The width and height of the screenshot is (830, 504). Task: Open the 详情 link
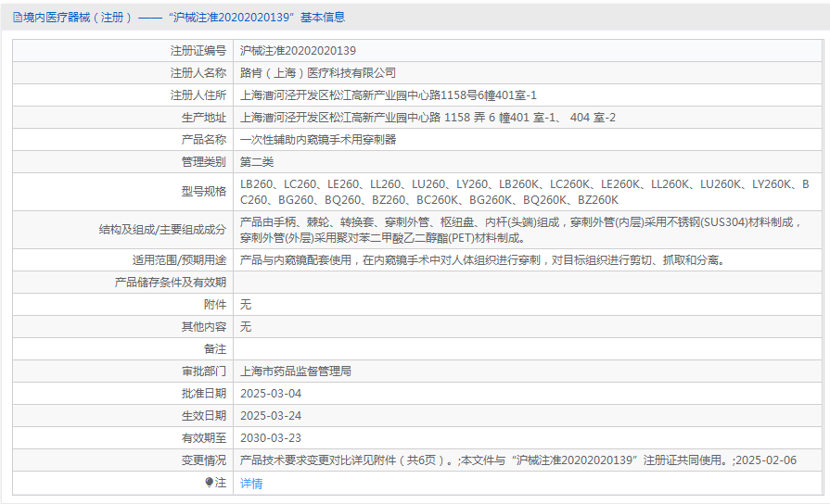251,483
